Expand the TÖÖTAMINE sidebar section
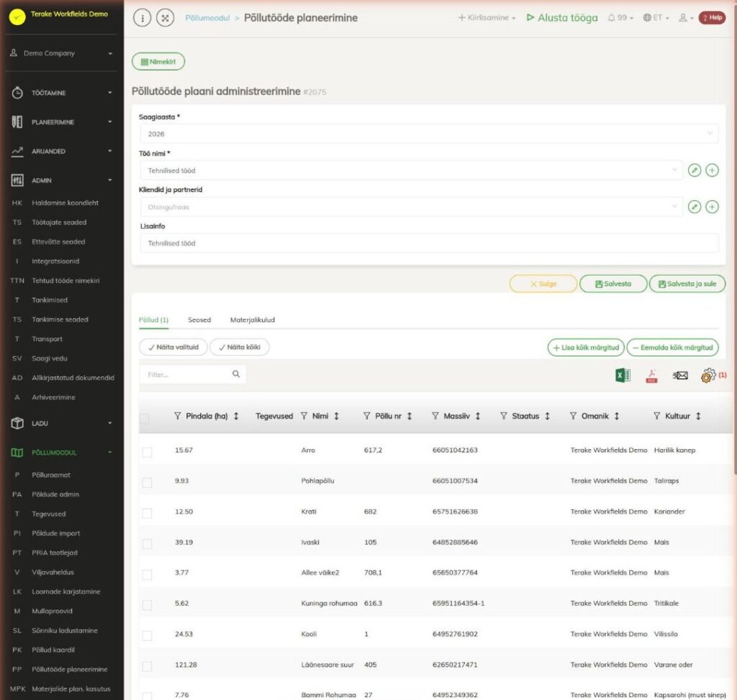 61,93
